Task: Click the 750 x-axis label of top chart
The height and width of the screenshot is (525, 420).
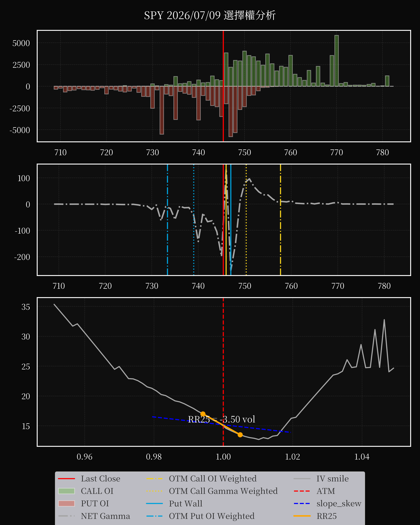Action: pos(244,152)
